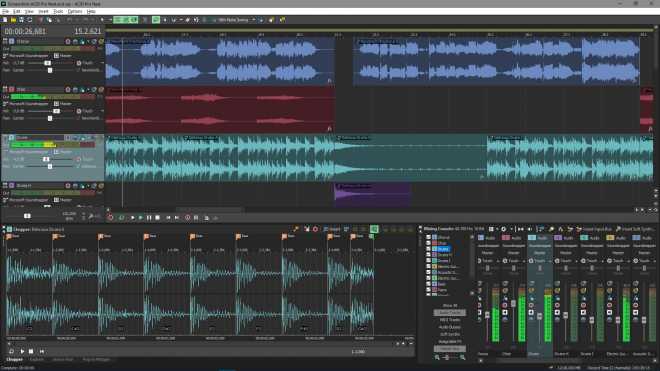
Task: Click the MIDI Tracks view button in Mixing Console
Action: click(x=450, y=320)
